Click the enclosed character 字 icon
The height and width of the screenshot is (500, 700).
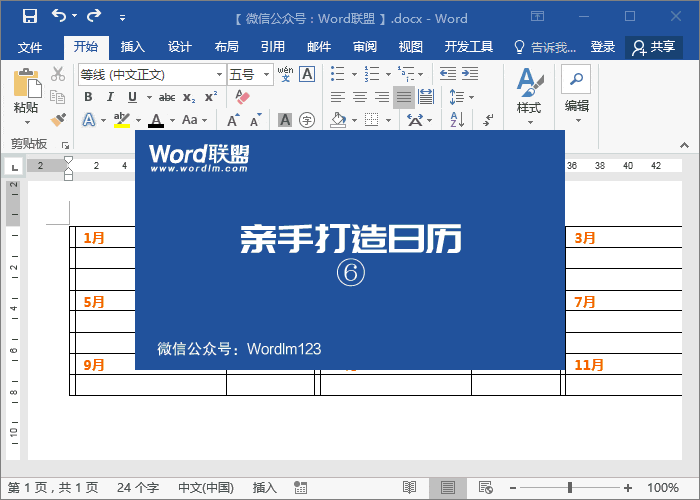(x=307, y=120)
